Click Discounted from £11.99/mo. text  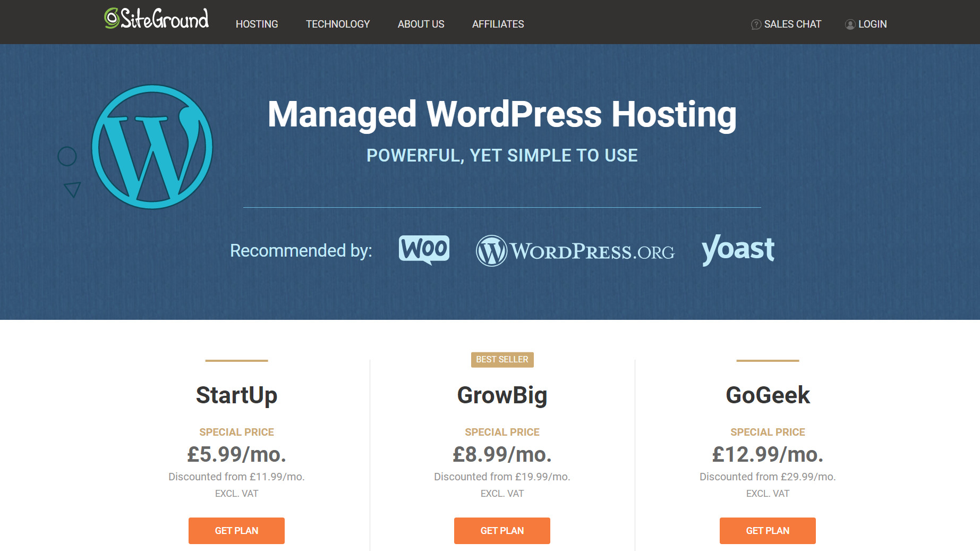pos(236,477)
